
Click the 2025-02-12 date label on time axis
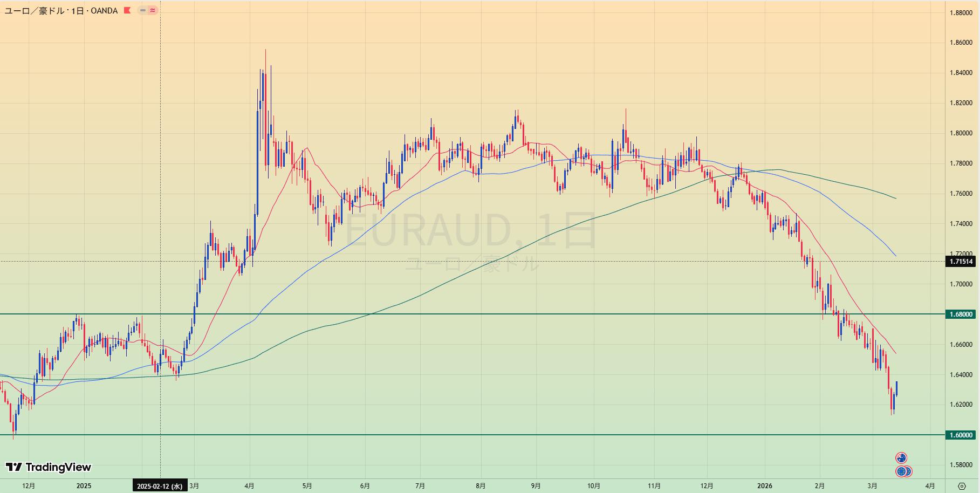(160, 486)
